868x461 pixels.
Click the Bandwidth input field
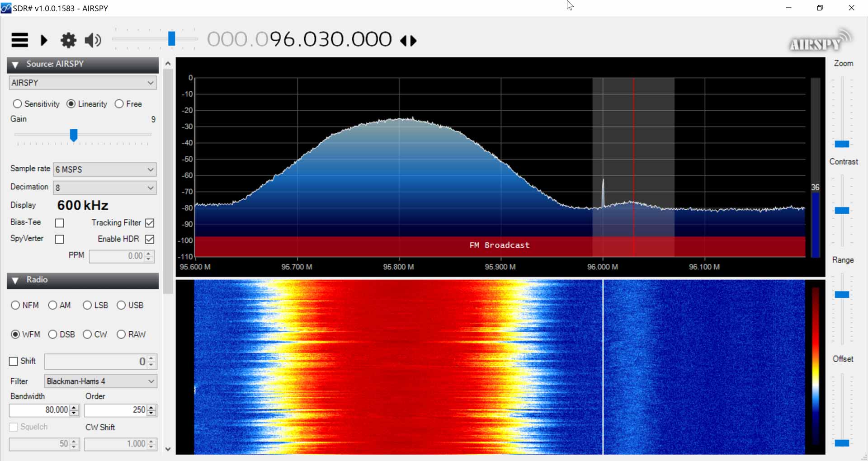coord(41,410)
